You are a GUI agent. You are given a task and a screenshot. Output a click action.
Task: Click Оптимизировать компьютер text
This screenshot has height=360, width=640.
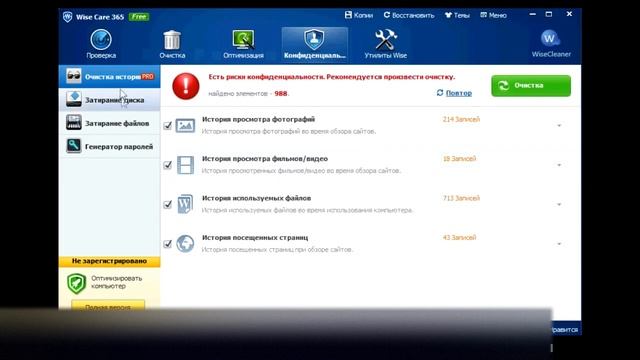pos(117,282)
